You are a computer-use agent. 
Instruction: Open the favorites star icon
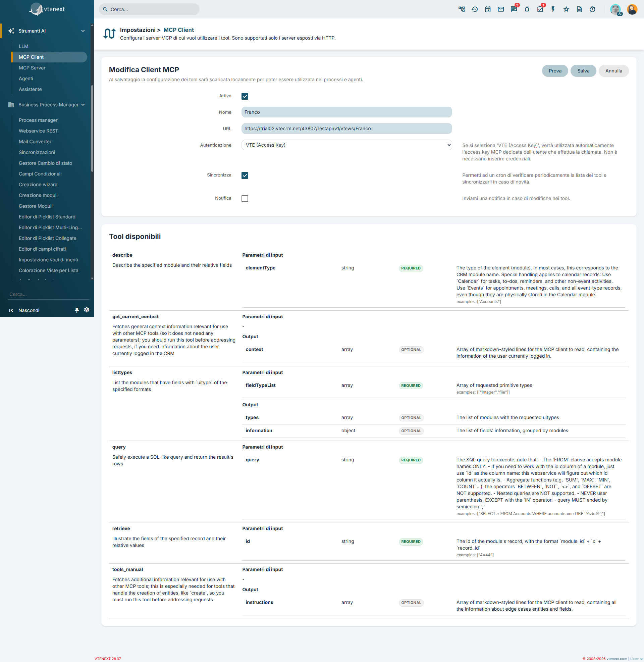tap(566, 9)
